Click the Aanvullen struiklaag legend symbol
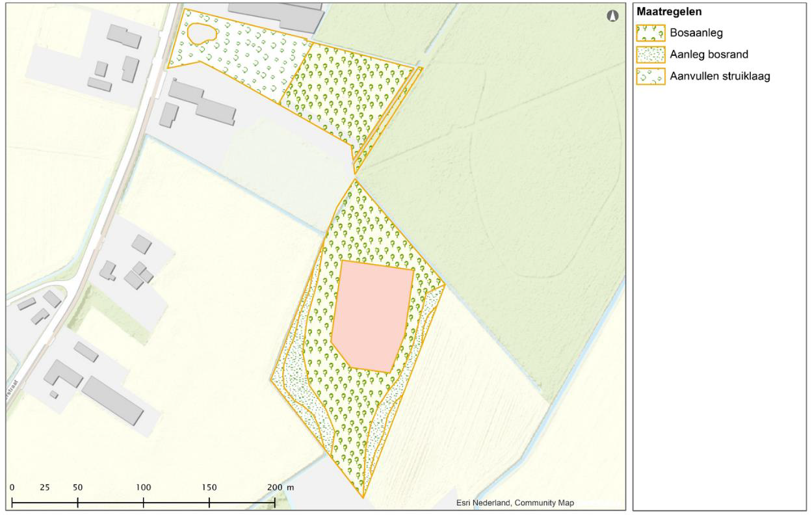The image size is (812, 515). pos(651,76)
